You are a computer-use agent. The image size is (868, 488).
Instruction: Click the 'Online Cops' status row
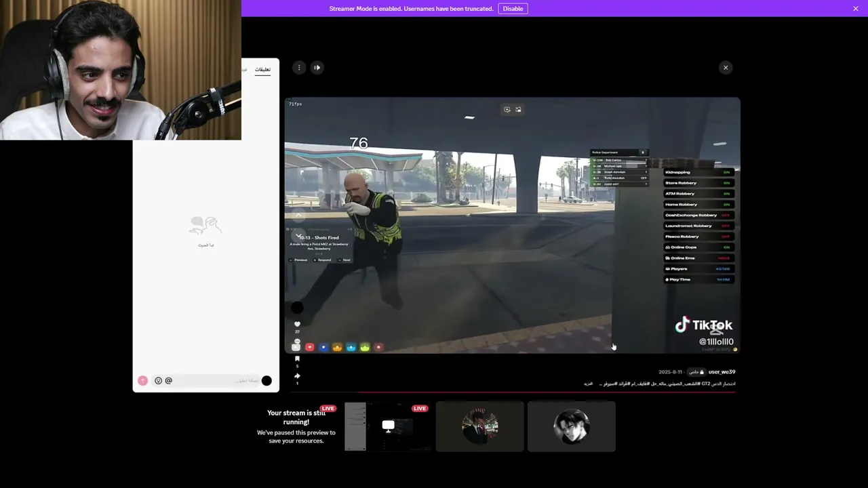[699, 247]
